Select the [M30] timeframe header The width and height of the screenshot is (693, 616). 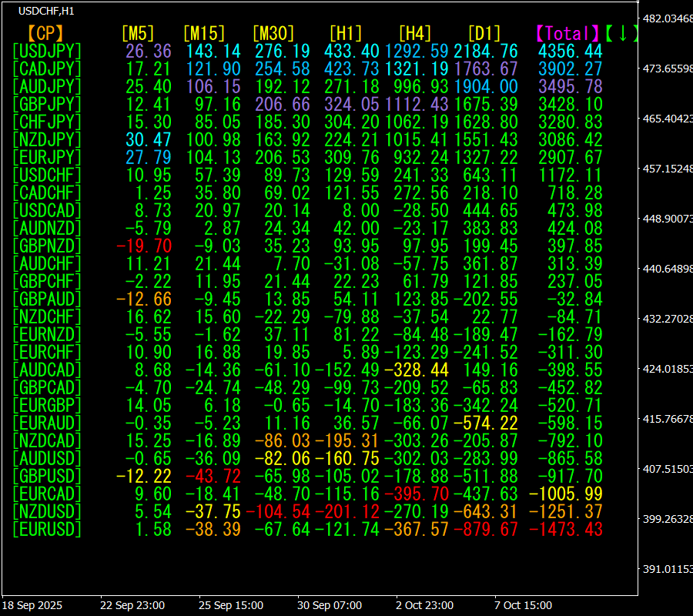click(273, 33)
